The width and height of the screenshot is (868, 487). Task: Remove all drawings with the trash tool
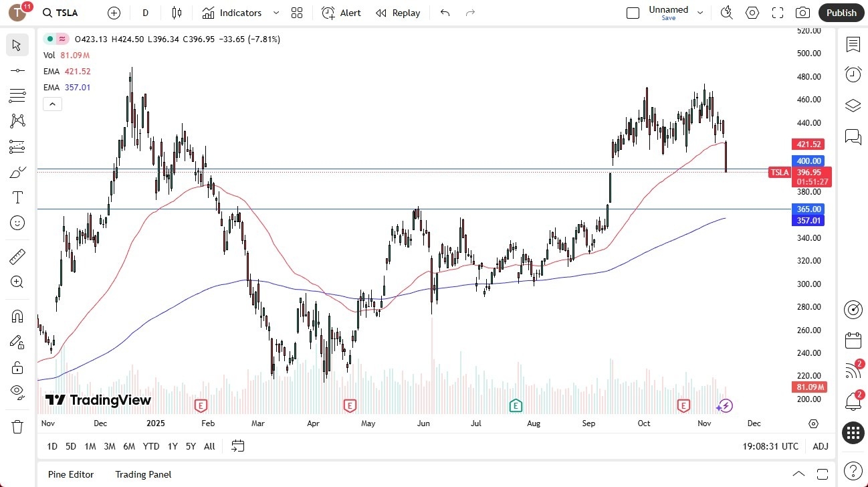pos(17,425)
